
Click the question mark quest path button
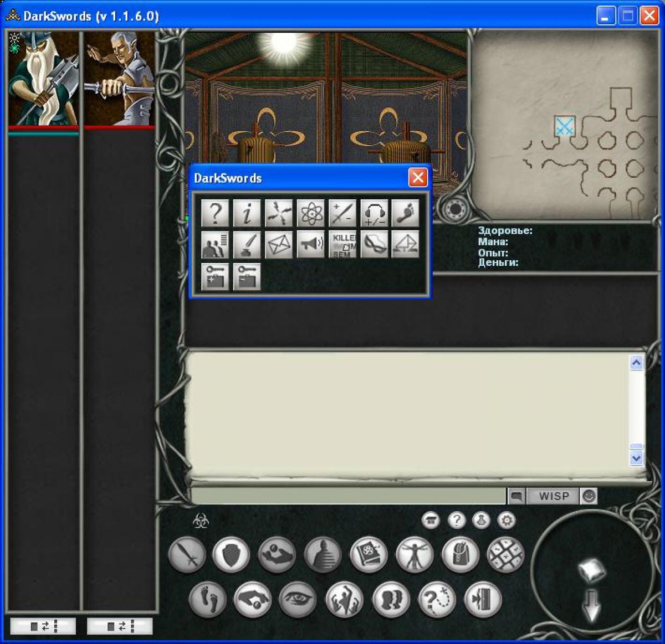tap(437, 599)
